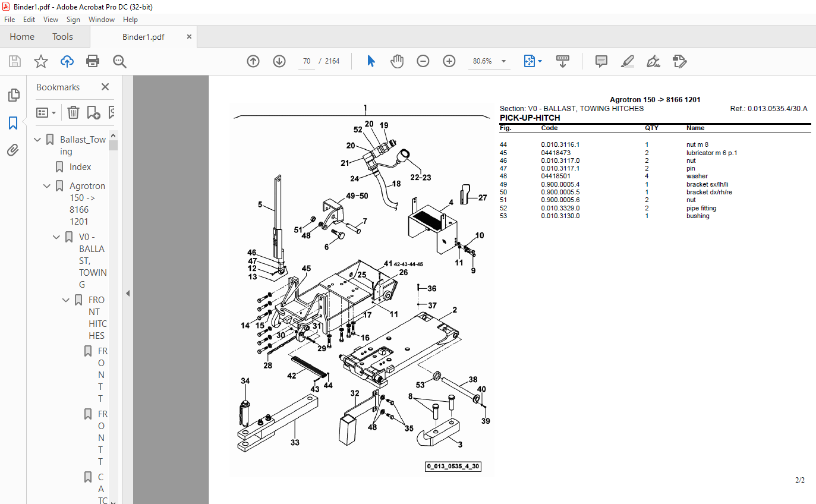The image size is (816, 504).
Task: Click the scrolling mode keyboard icon
Action: (x=563, y=61)
